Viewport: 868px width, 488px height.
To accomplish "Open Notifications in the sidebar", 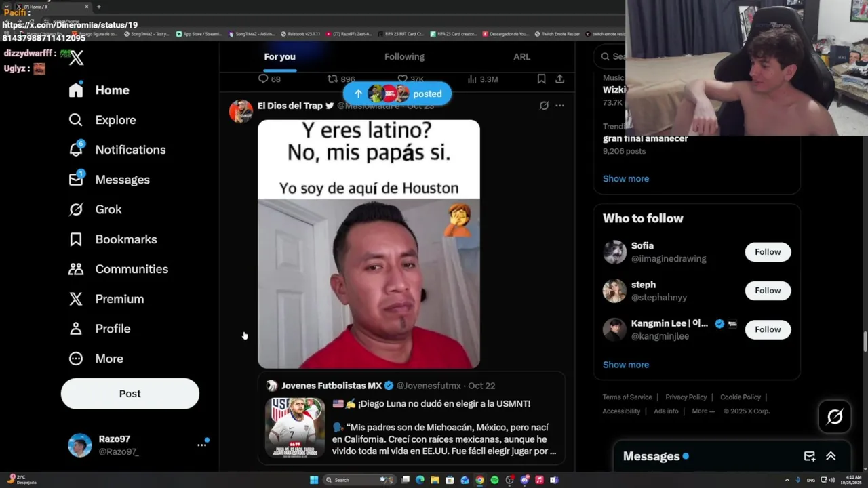I will 117,150.
